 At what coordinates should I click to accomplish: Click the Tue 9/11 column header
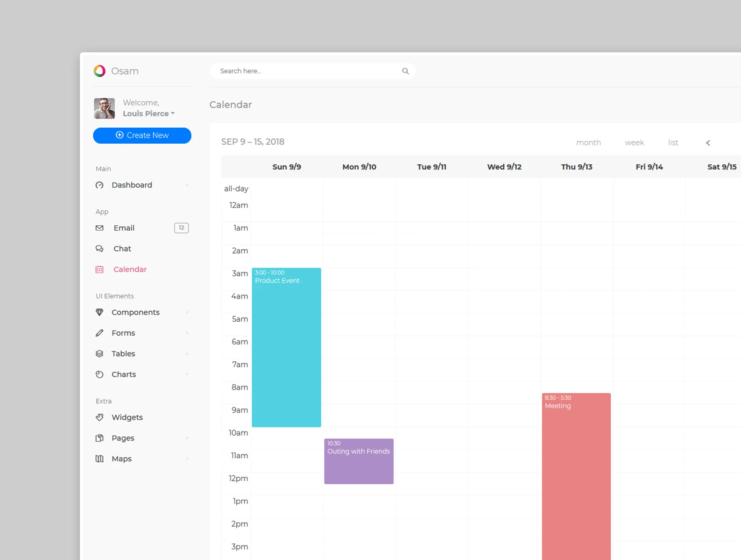(x=431, y=167)
